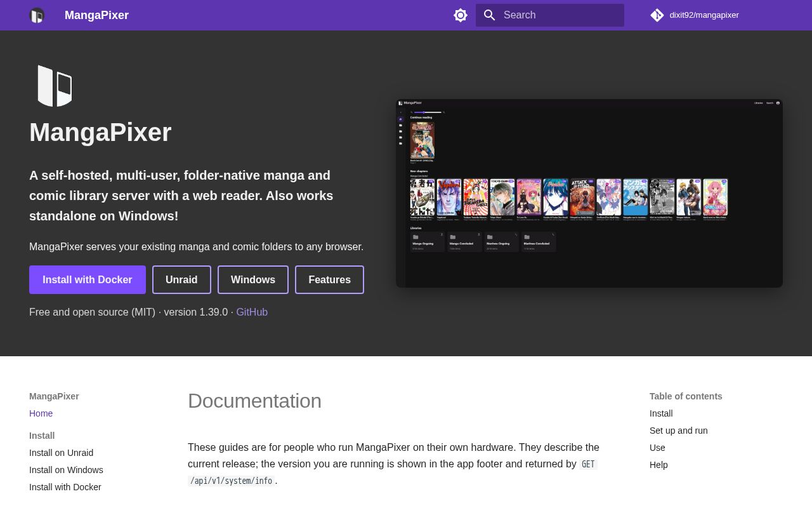
Task: Open the dixit92/mangapixer repository link
Action: (694, 15)
